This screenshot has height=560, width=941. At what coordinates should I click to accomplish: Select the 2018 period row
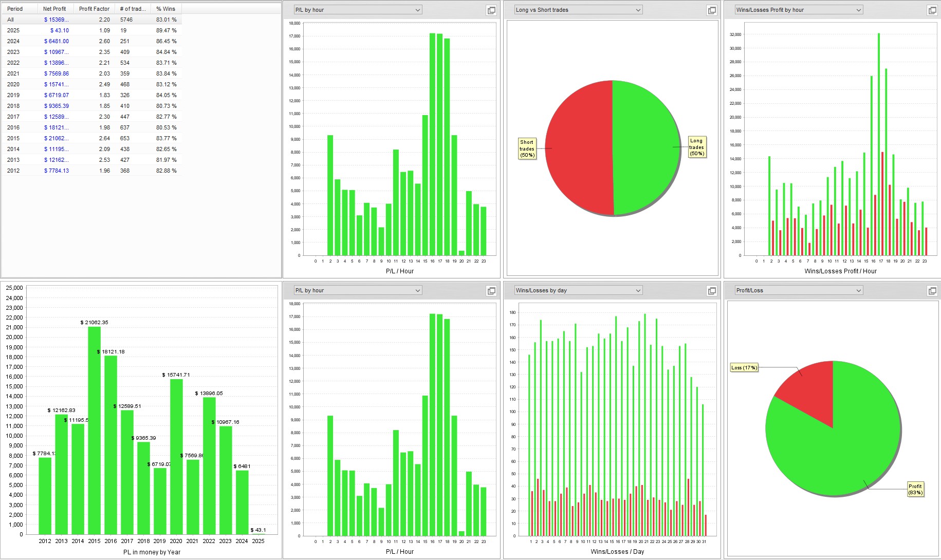pos(91,106)
